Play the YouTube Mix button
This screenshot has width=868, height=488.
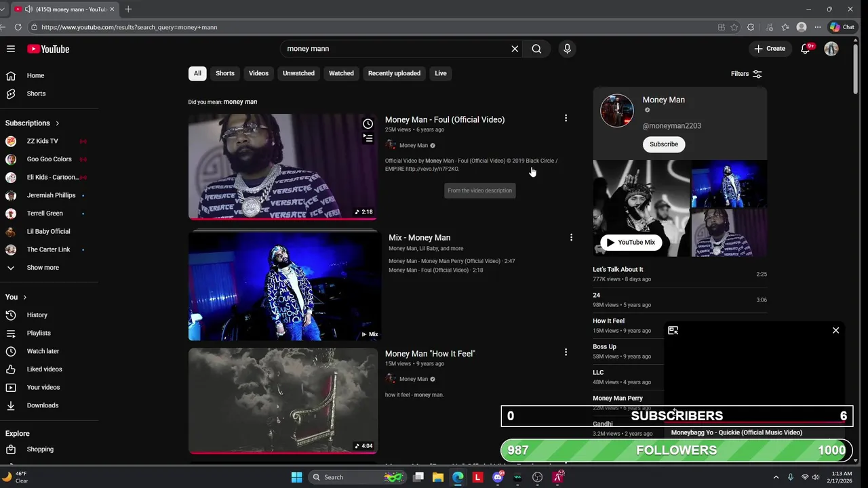(x=631, y=242)
